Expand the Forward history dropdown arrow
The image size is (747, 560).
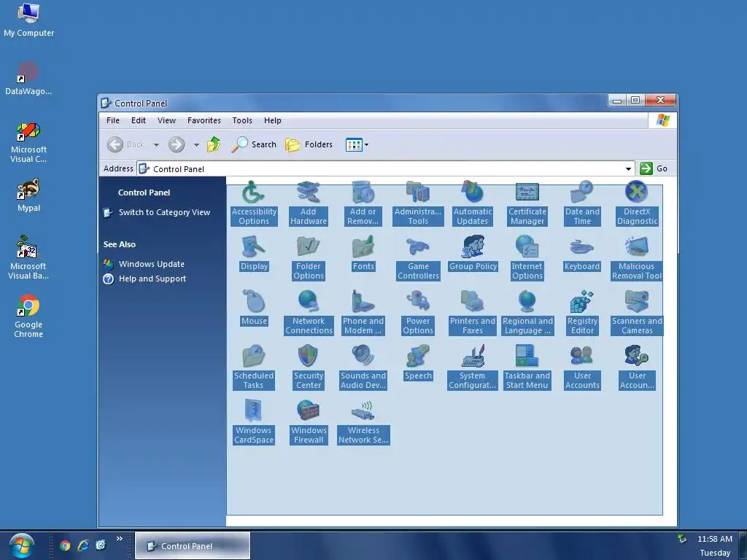(x=196, y=145)
